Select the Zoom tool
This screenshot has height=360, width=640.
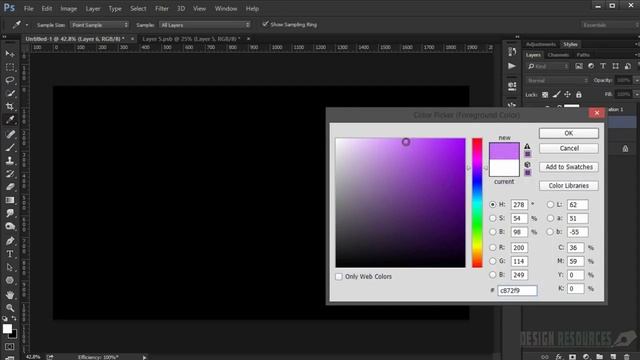point(10,308)
